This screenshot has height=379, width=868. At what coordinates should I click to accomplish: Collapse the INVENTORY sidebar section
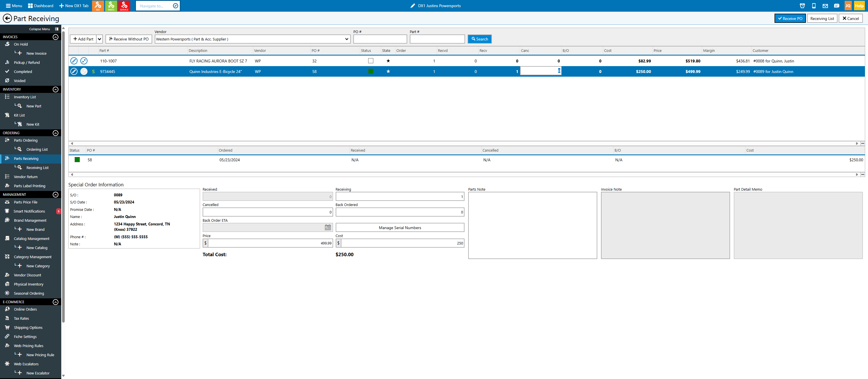click(56, 89)
